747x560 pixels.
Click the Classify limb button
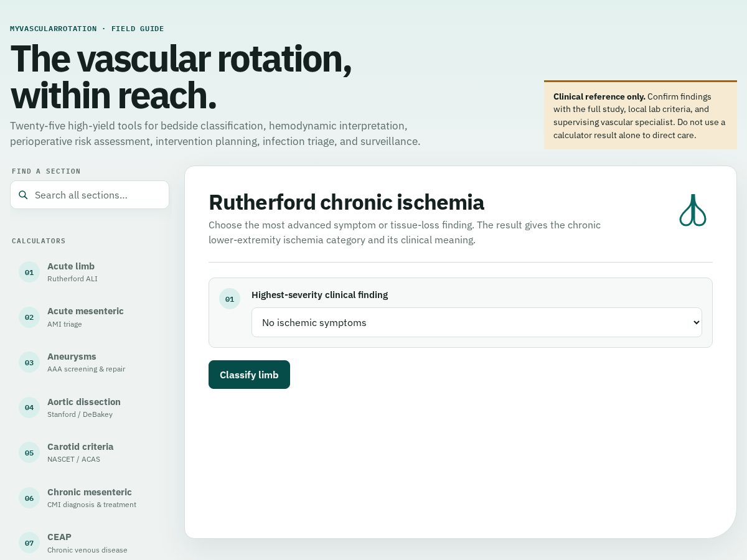point(249,375)
